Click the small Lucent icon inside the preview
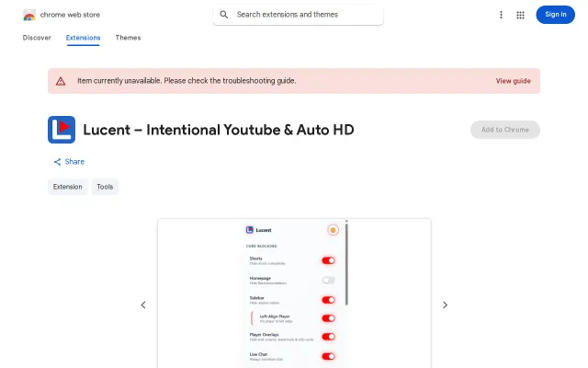The width and height of the screenshot is (588, 368). click(x=249, y=230)
